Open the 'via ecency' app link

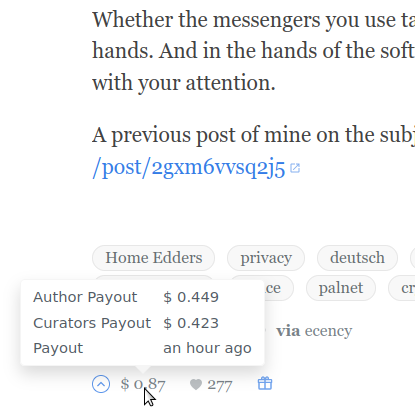314,331
